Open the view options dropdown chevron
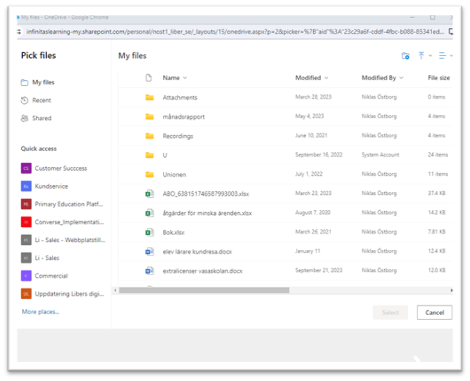The height and width of the screenshot is (381, 470). (x=451, y=56)
